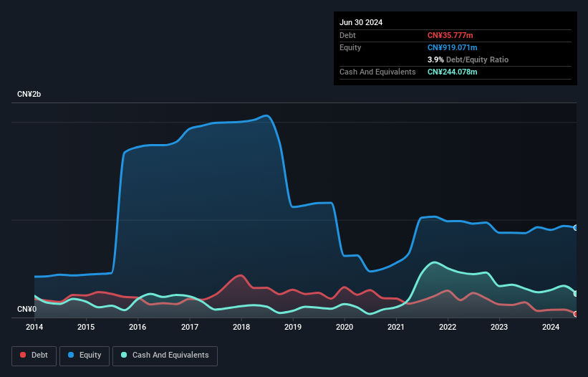This screenshot has width=588, height=377.
Task: Click the CN¥0 y-axis label
Action: point(26,309)
